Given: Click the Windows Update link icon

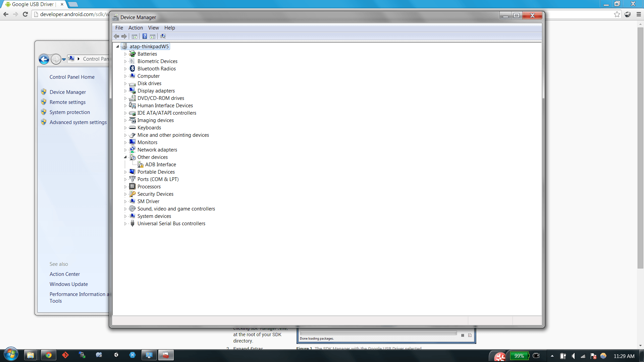Looking at the screenshot, I should 68,284.
